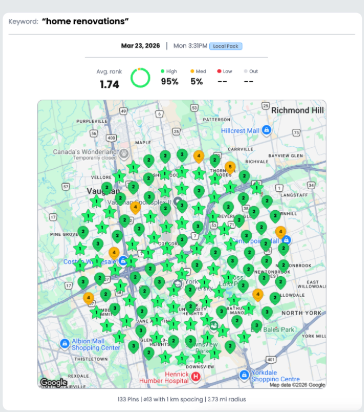This screenshot has width=364, height=412.
Task: Click the Albion Mall Shopping Center icon
Action: tap(65, 343)
